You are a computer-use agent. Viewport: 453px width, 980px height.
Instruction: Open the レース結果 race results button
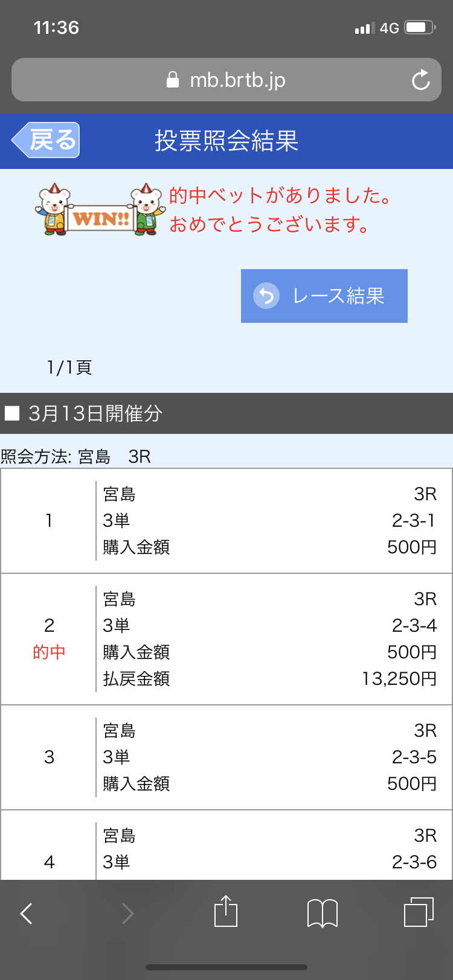(x=324, y=296)
